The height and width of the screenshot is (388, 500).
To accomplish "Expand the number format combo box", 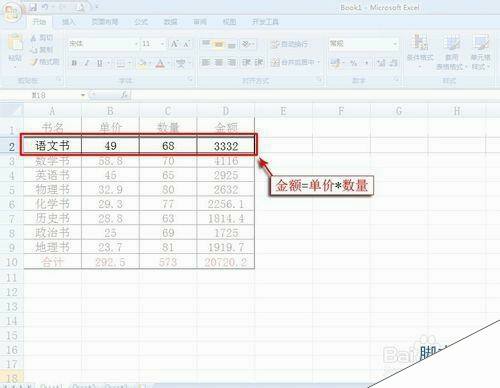I will click(395, 44).
